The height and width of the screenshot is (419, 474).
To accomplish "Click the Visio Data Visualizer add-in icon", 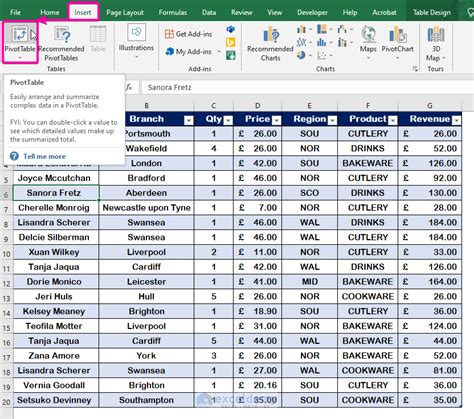I will coord(231,30).
